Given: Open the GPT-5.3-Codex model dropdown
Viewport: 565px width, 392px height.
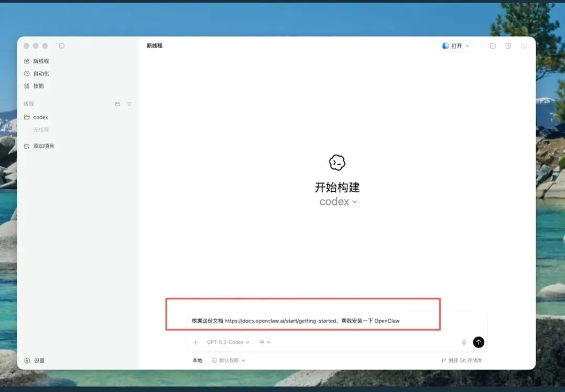Looking at the screenshot, I should click(228, 342).
